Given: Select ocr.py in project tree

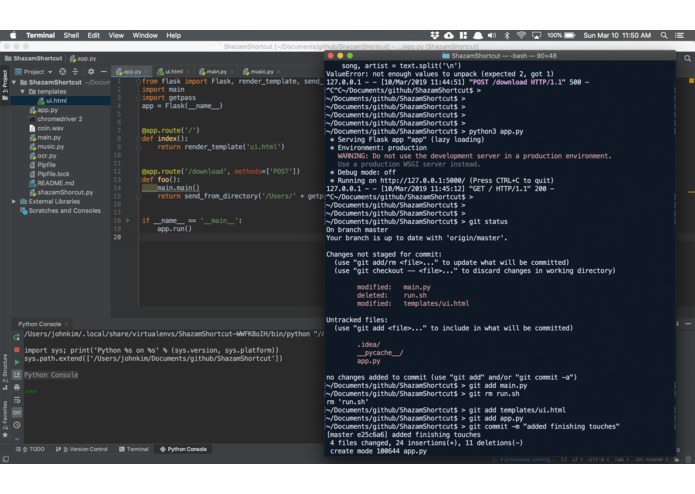Looking at the screenshot, I should click(43, 156).
